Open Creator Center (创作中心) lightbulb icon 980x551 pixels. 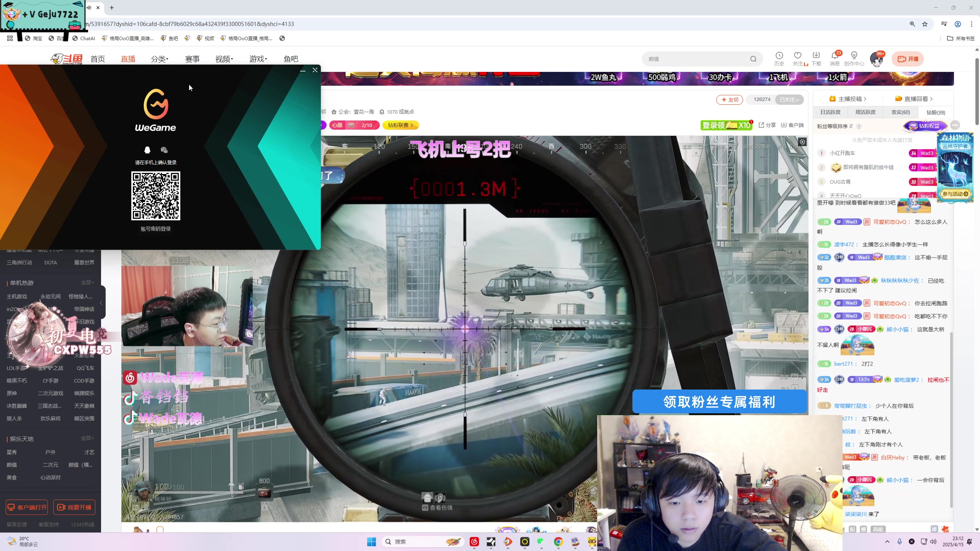(x=854, y=59)
